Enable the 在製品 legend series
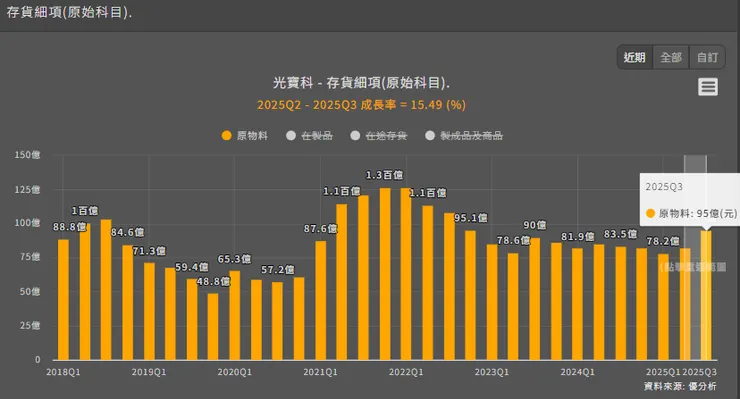 pyautogui.click(x=310, y=136)
